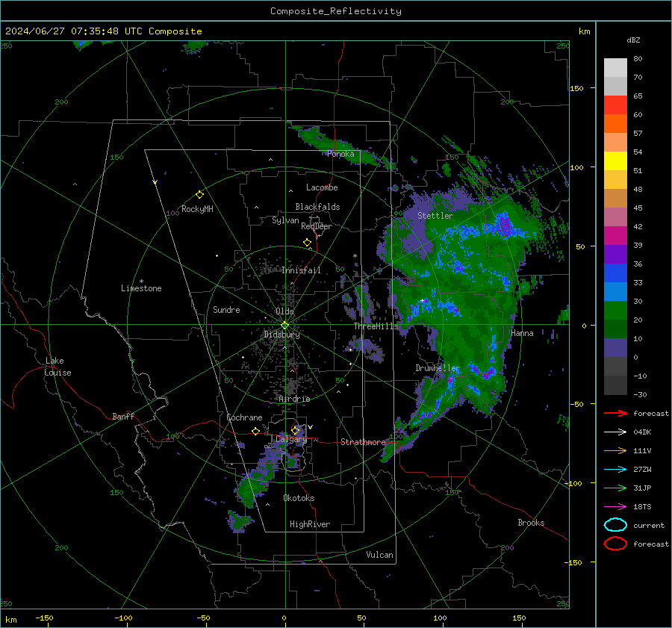Click the Composite_Reflectivity title text
The image size is (672, 628).
(336, 11)
